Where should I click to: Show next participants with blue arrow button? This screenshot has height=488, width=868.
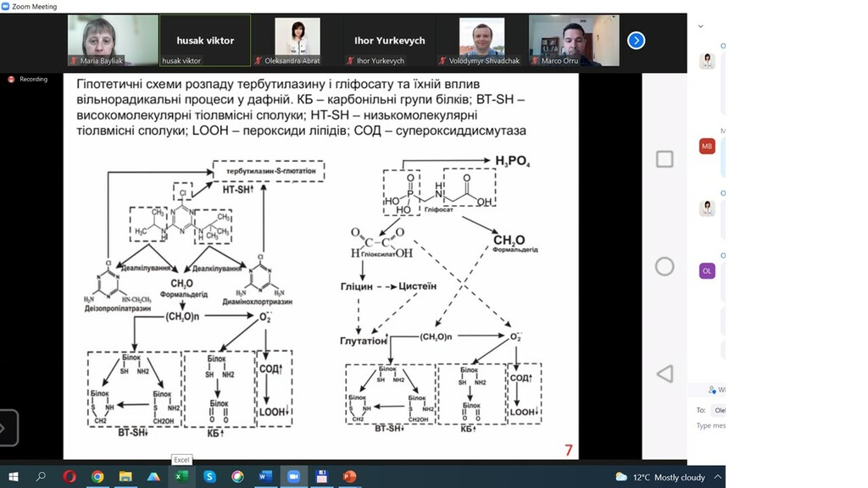(x=636, y=41)
